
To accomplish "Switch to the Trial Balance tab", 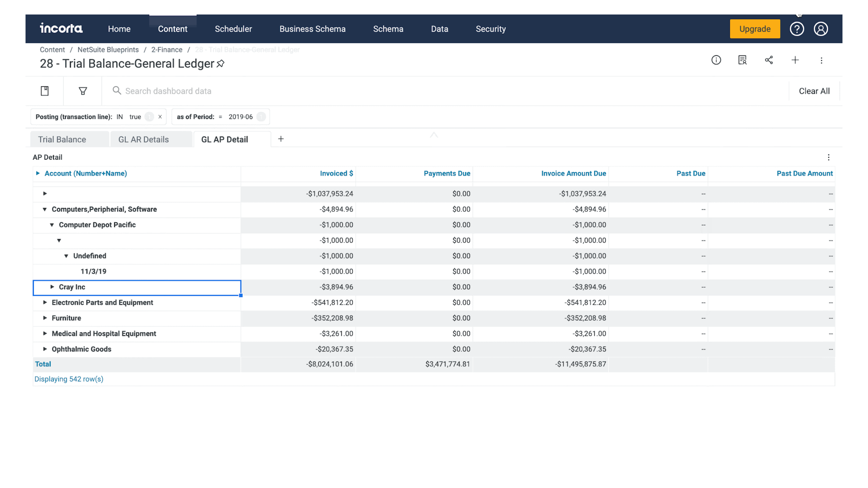I will click(62, 139).
